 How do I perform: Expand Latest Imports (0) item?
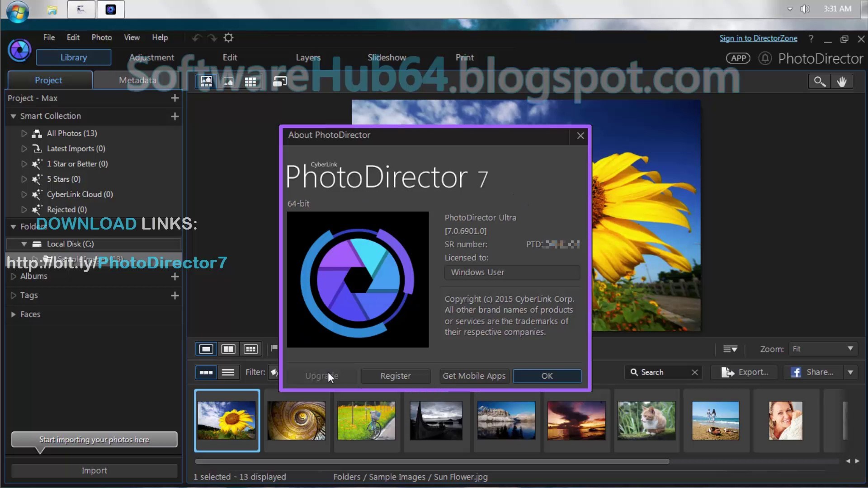click(x=24, y=149)
